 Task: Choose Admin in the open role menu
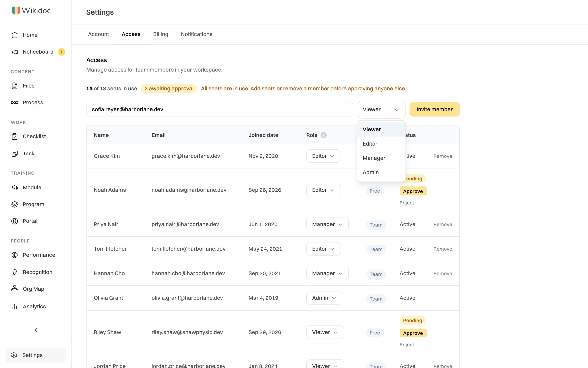click(x=381, y=173)
